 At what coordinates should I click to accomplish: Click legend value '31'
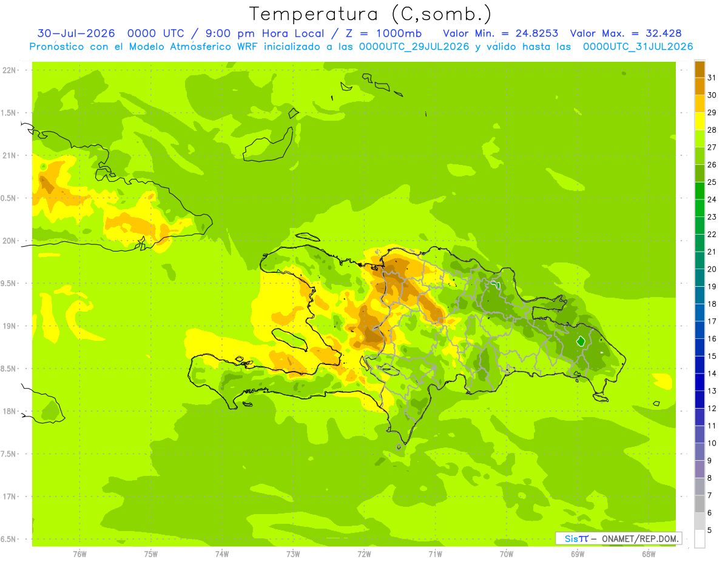pyautogui.click(x=712, y=78)
